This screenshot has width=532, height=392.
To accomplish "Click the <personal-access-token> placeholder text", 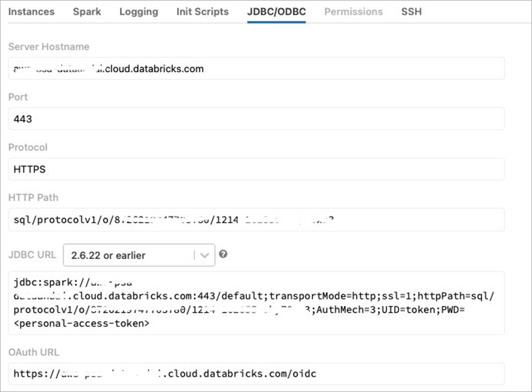I will pos(81,323).
